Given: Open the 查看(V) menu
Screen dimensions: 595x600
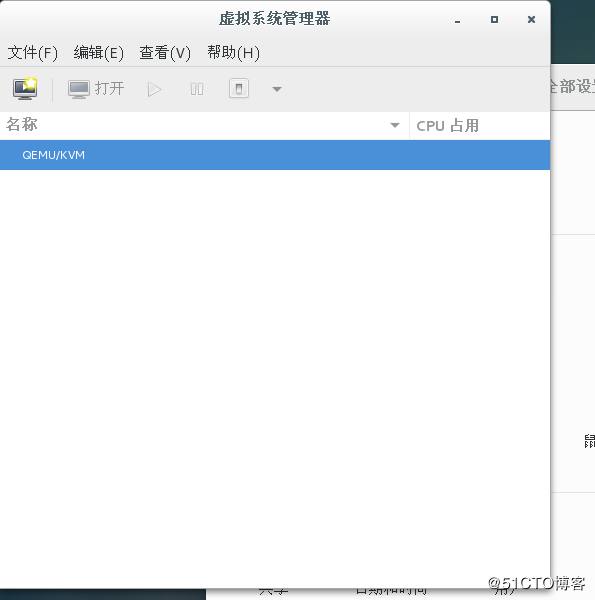Looking at the screenshot, I should (x=165, y=53).
